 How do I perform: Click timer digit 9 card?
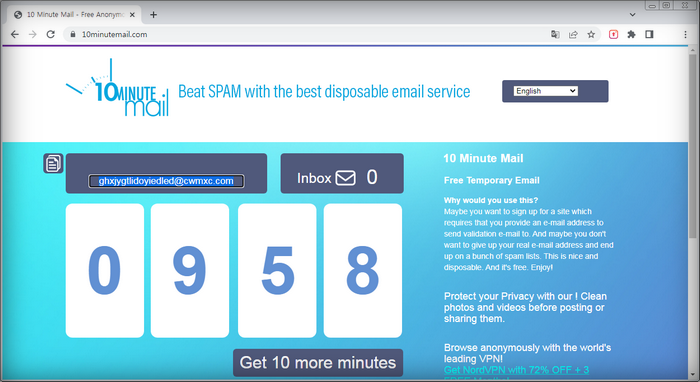[190, 270]
